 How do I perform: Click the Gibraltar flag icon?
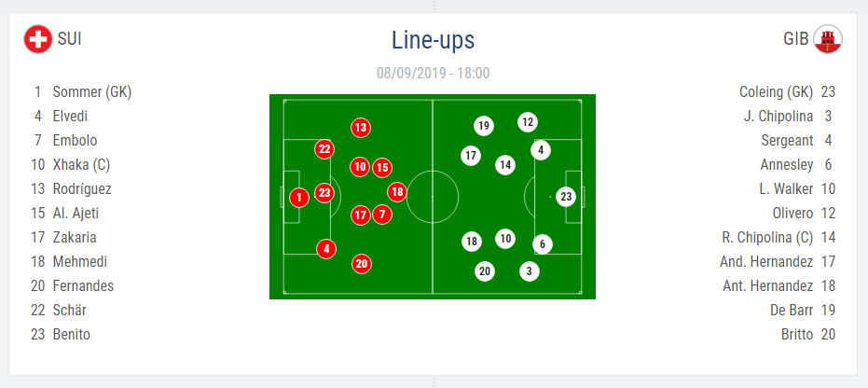point(828,39)
